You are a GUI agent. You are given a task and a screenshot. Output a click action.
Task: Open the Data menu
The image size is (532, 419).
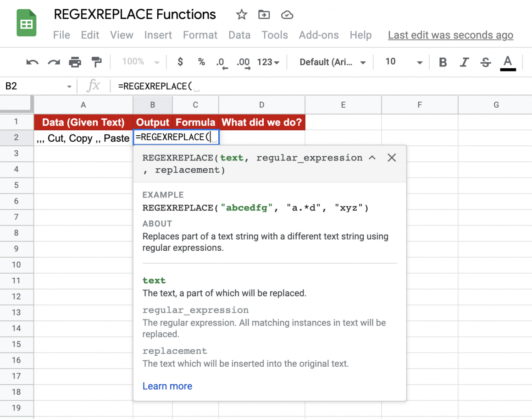click(x=239, y=35)
